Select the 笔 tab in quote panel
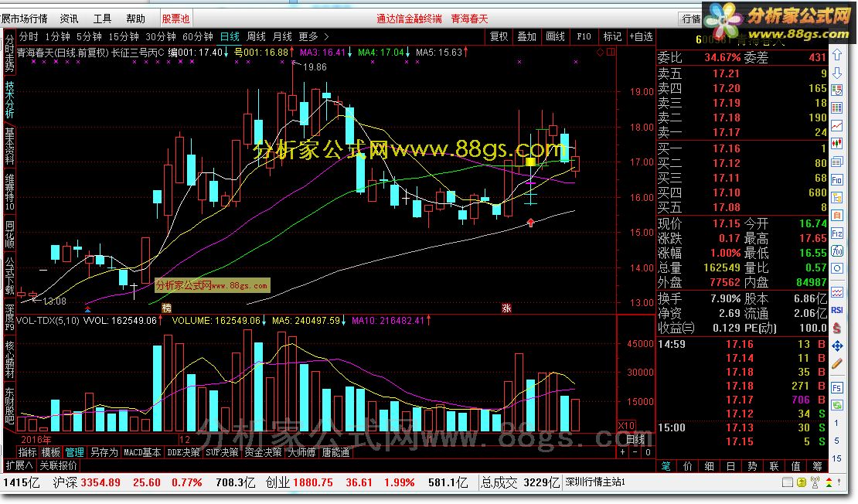Viewport: 858px width, 504px height. [666, 466]
